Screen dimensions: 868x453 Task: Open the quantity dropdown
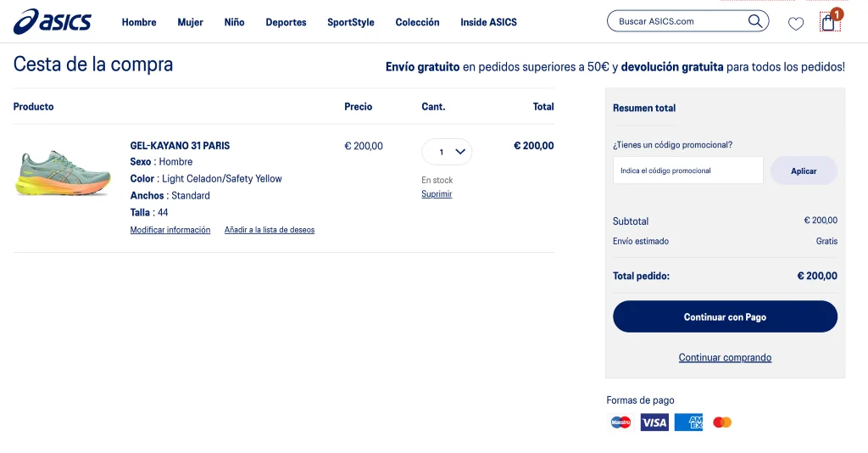point(447,152)
